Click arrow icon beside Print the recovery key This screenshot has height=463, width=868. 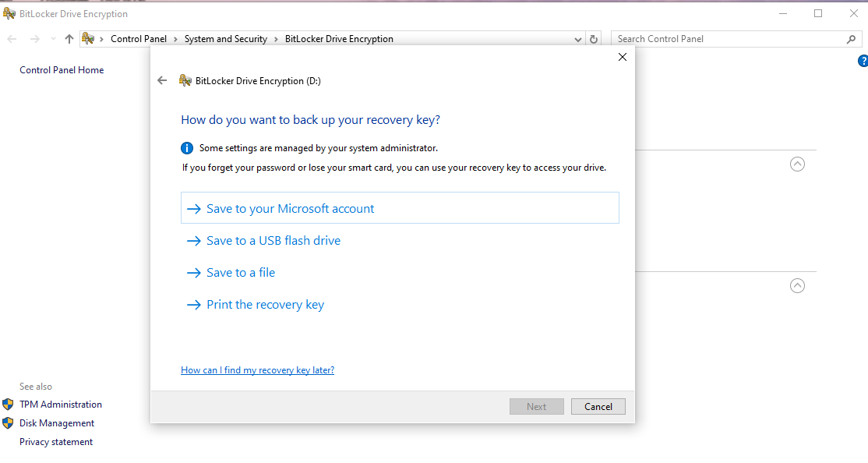coord(194,305)
